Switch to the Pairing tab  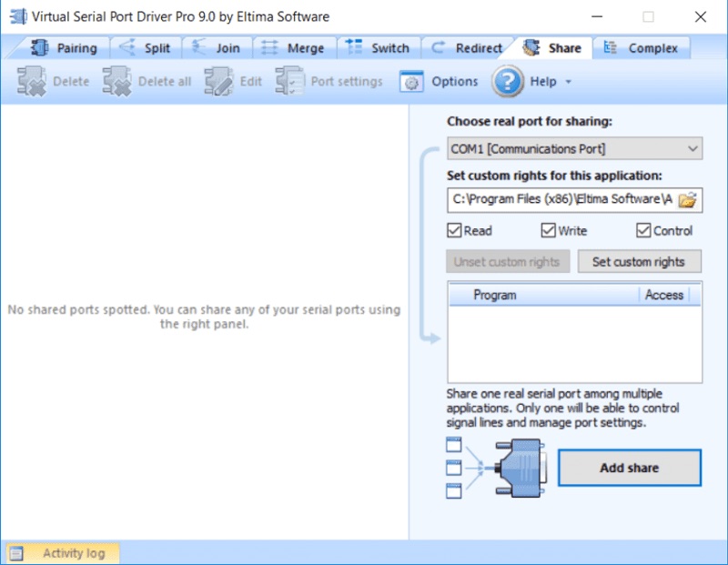(64, 48)
